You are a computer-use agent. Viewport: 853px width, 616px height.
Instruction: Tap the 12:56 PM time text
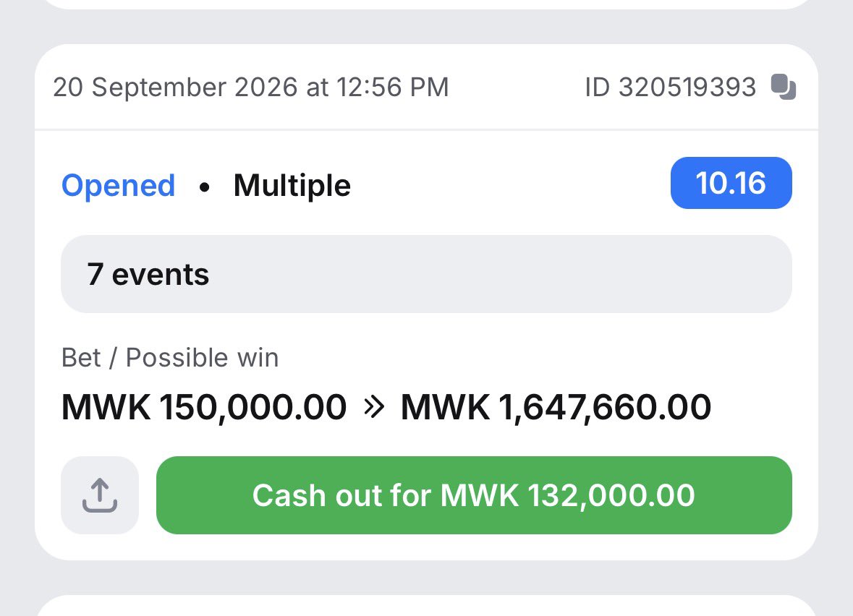coord(392,87)
